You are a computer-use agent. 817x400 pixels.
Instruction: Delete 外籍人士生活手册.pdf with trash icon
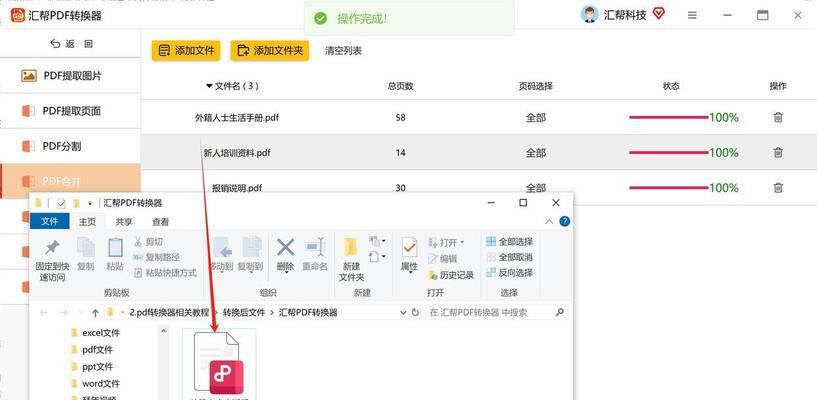[778, 118]
